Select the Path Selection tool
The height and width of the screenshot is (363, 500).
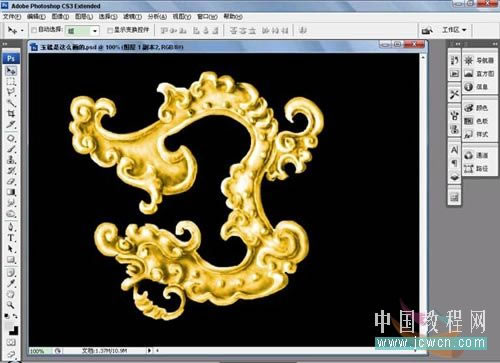pyautogui.click(x=11, y=249)
